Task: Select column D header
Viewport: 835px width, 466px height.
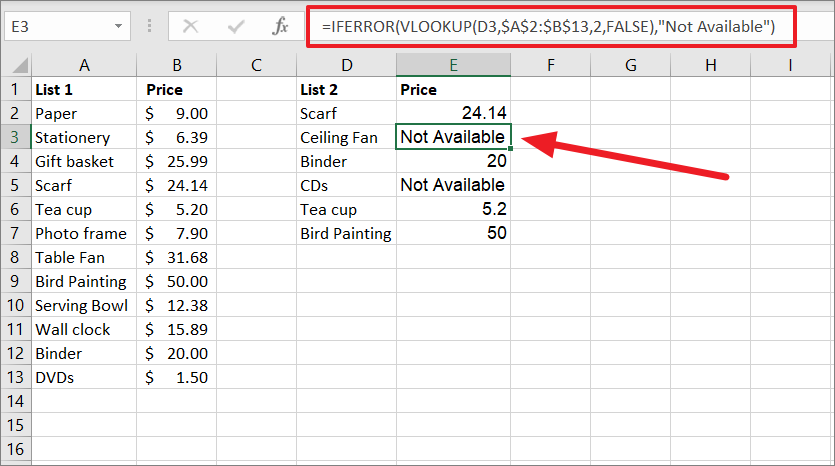Action: pyautogui.click(x=347, y=65)
